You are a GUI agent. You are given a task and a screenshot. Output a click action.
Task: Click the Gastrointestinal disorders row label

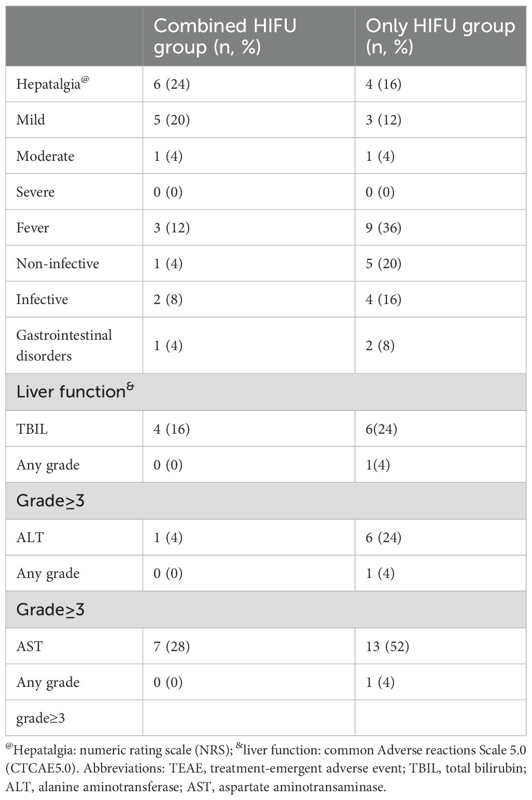pyautogui.click(x=64, y=345)
